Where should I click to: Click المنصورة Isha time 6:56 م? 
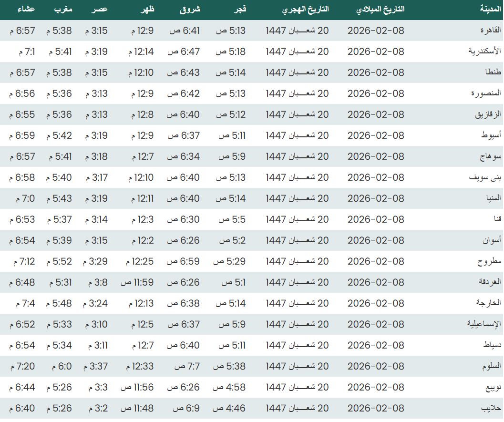coord(22,93)
